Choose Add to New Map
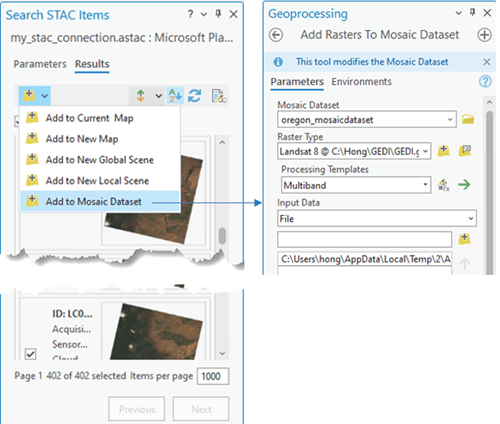This screenshot has width=500, height=424. click(100, 139)
